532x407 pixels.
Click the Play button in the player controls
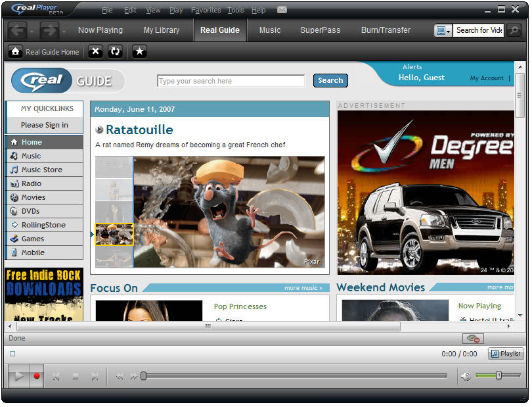tap(19, 376)
